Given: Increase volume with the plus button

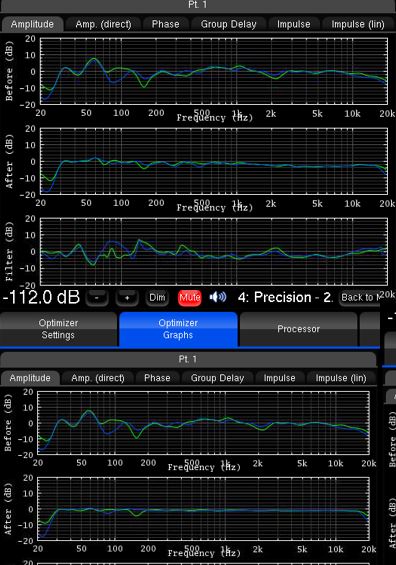Looking at the screenshot, I should [x=127, y=298].
